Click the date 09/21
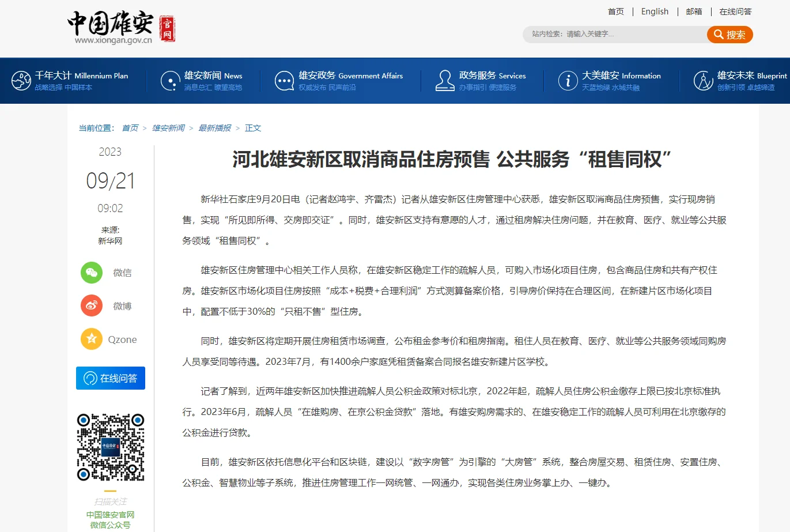Screen dimensions: 790x532 (x=111, y=181)
